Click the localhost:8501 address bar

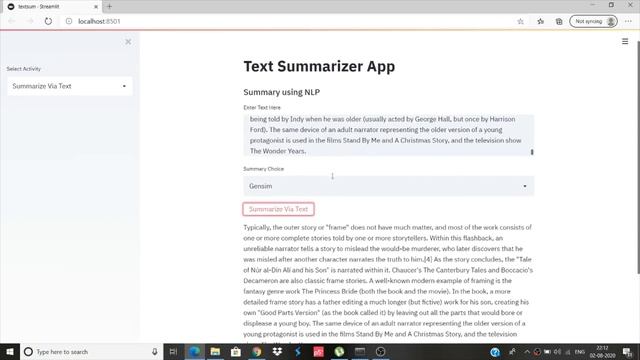(286, 21)
